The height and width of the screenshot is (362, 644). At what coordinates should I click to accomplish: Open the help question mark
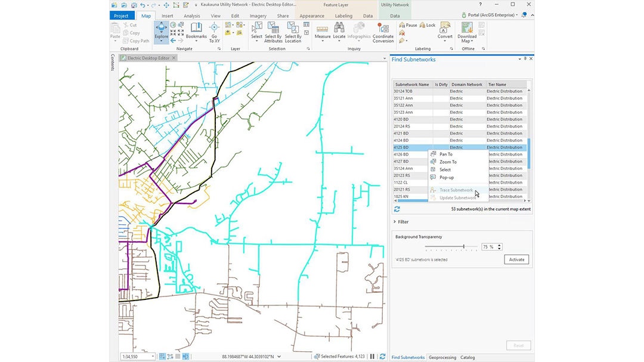pyautogui.click(x=480, y=5)
